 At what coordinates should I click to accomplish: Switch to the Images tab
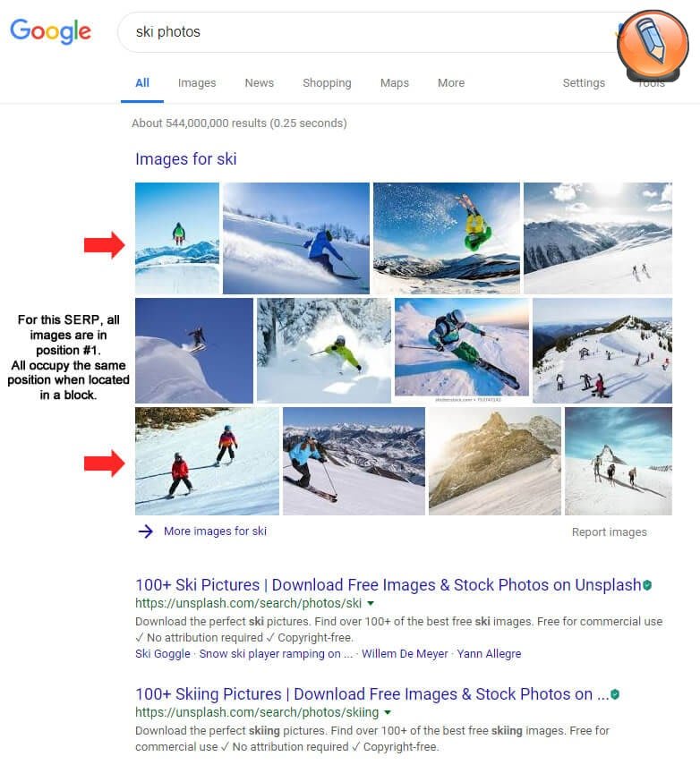[197, 83]
